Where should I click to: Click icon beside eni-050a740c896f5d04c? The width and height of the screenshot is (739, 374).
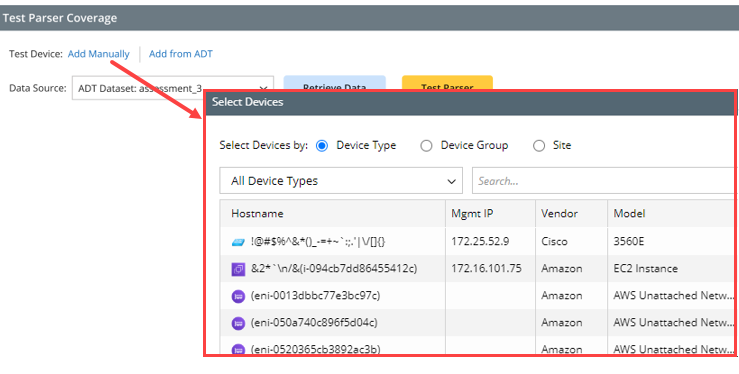(238, 323)
